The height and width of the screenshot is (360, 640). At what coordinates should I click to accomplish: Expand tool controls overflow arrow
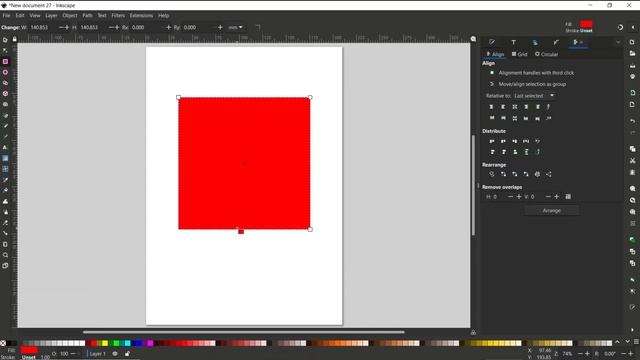coord(633,27)
